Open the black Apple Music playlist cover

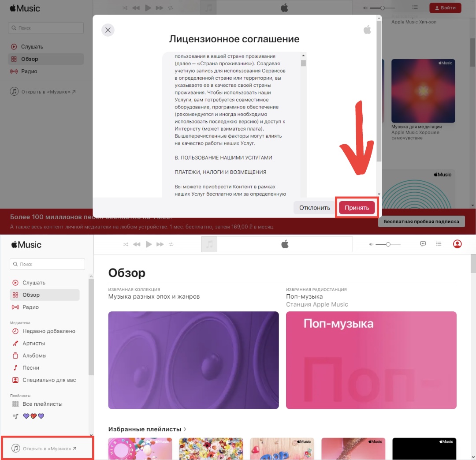pos(424,449)
